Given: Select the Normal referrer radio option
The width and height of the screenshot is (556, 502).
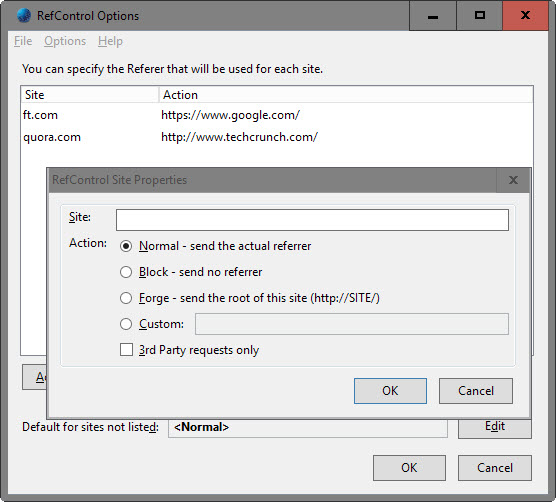Looking at the screenshot, I should pos(126,246).
